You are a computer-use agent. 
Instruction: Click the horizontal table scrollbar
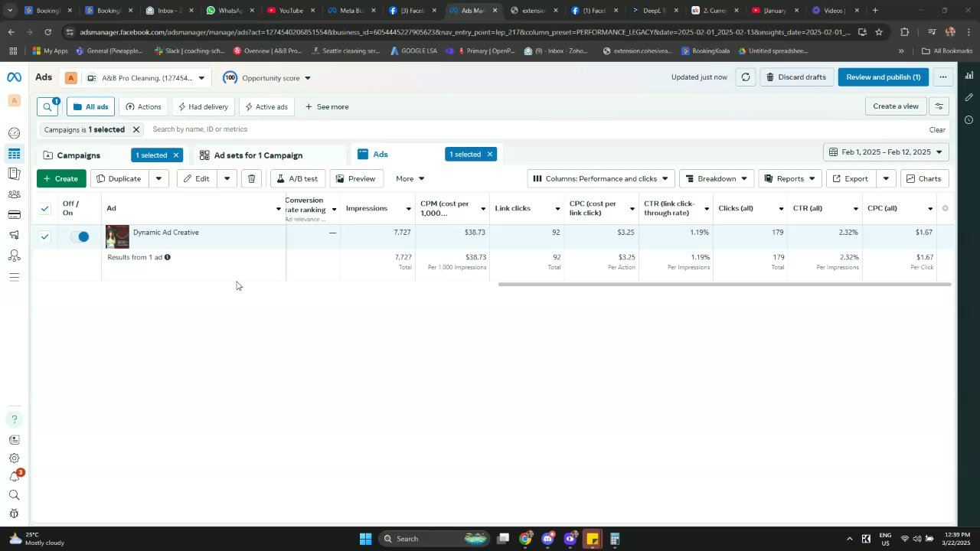tap(724, 285)
